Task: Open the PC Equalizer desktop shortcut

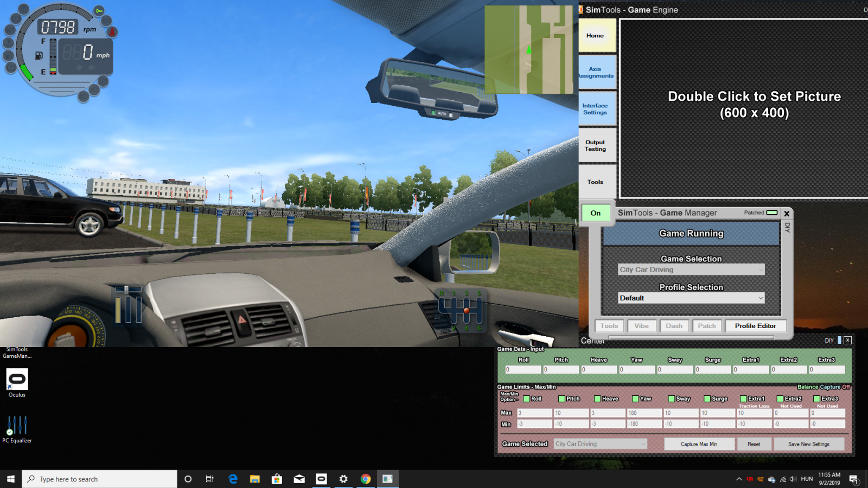Action: pyautogui.click(x=17, y=429)
